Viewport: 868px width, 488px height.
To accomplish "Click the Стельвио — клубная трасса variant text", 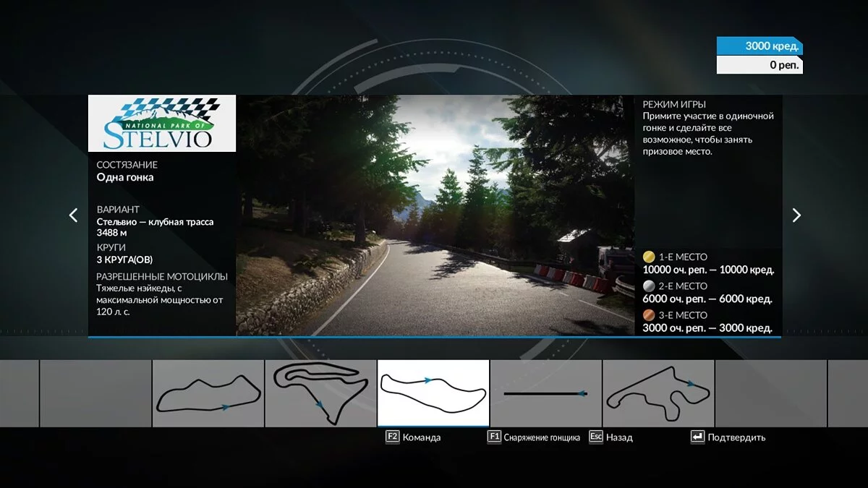I will pos(155,222).
